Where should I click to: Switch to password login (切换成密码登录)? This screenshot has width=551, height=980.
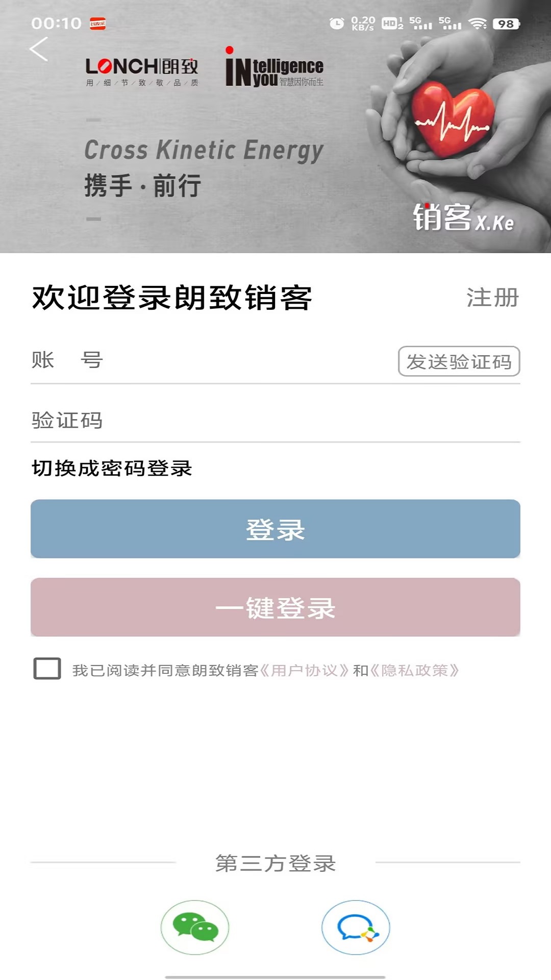coord(112,468)
